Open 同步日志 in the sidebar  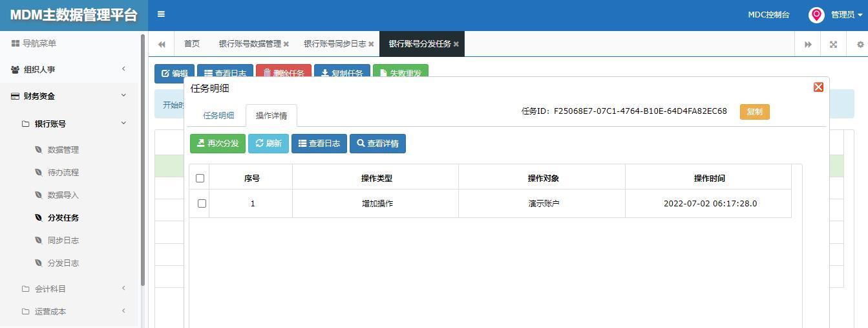pos(63,240)
